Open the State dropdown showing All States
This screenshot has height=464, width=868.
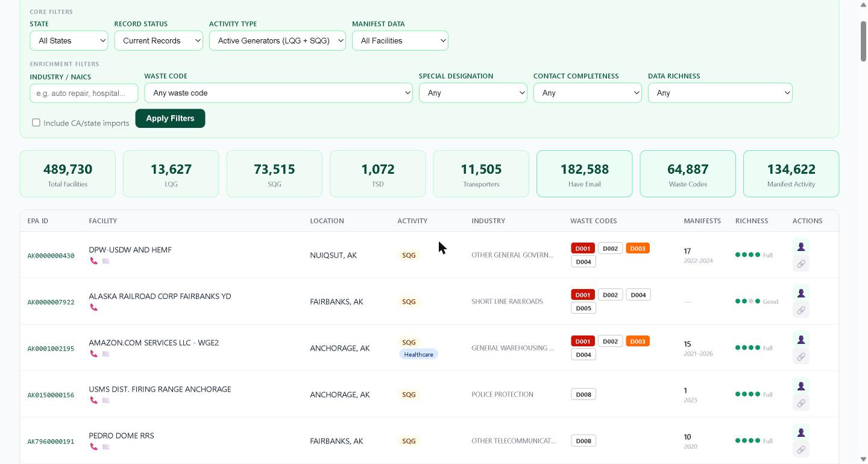(69, 40)
